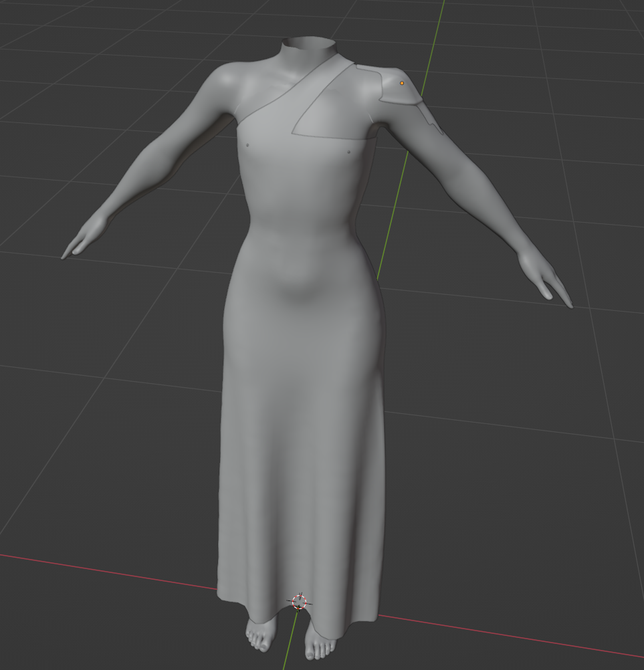The image size is (644, 670).
Task: Click the green Y axis line below the feet
Action: 289,652
